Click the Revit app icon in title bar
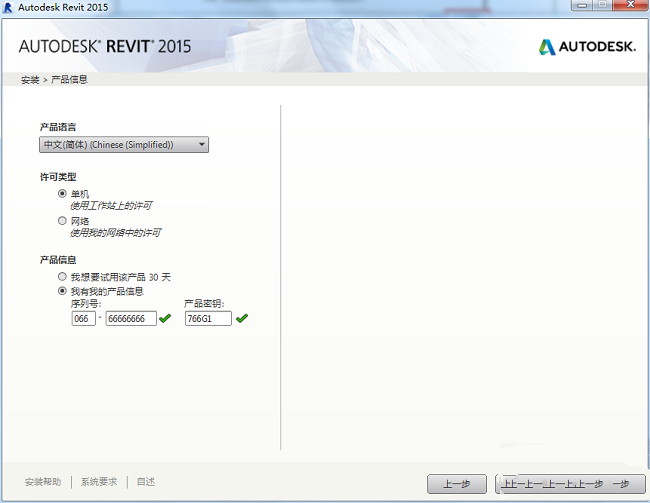 7,7
